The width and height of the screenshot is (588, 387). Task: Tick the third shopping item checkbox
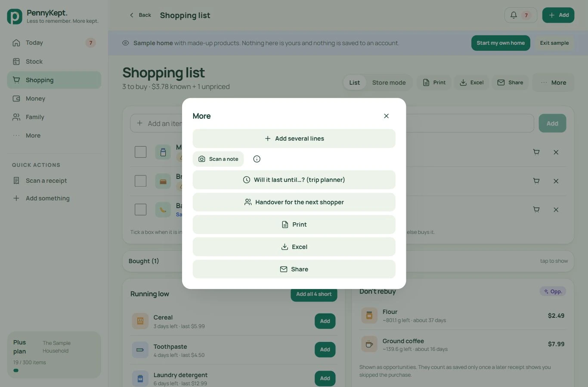click(140, 209)
